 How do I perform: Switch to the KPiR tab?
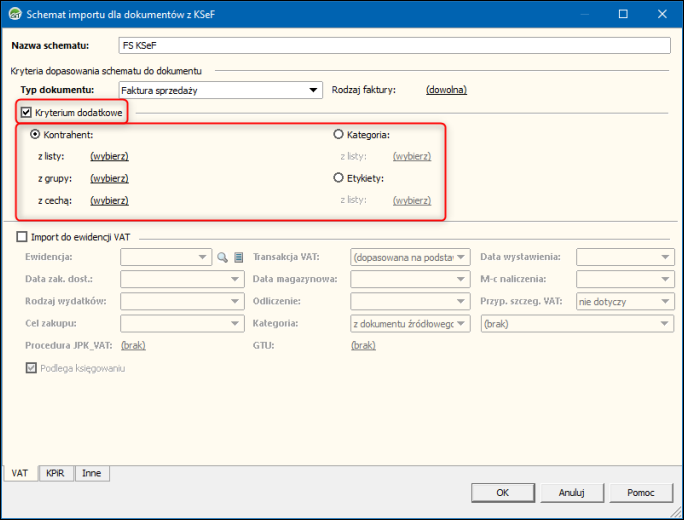pyautogui.click(x=55, y=473)
